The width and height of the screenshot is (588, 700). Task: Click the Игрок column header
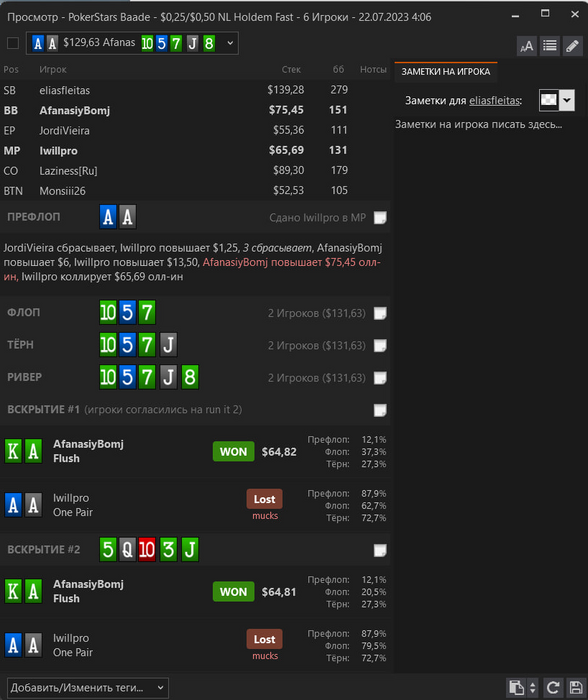coord(53,70)
